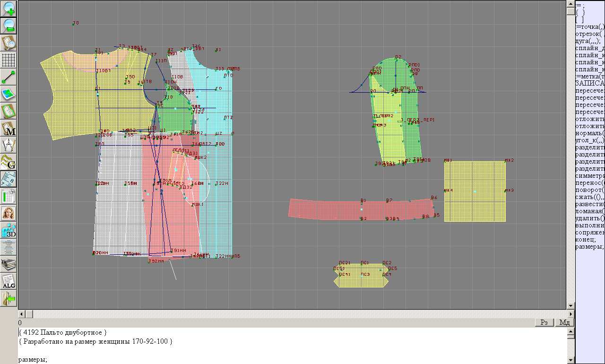Select the line segment tool icon

tap(9, 77)
